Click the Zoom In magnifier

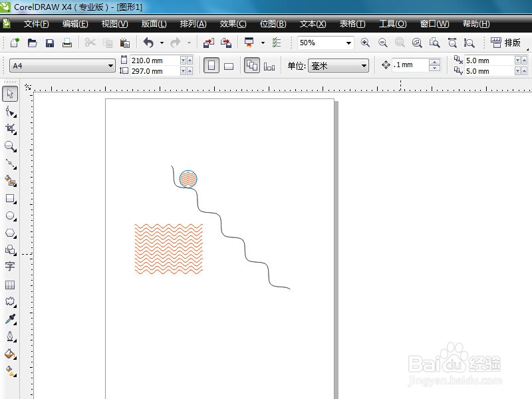(x=365, y=43)
